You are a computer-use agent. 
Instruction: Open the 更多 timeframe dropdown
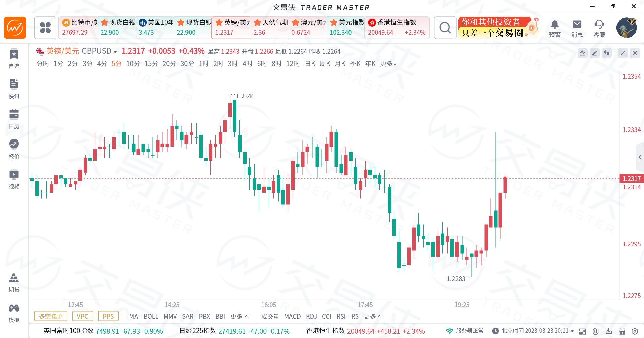[x=388, y=64]
